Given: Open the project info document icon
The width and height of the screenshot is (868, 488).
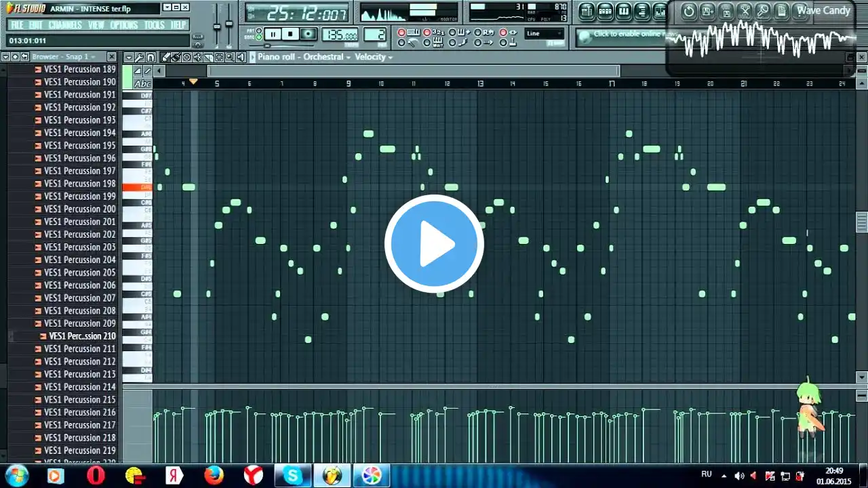Looking at the screenshot, I should click(781, 11).
